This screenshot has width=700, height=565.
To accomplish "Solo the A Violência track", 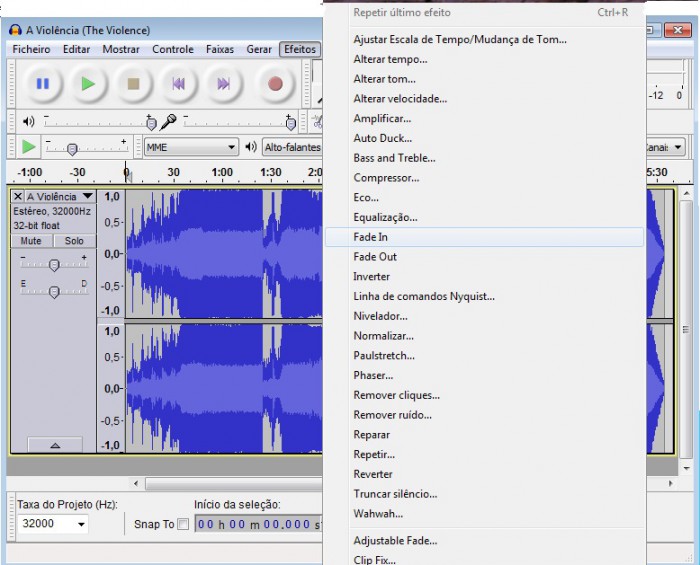I will tap(74, 241).
